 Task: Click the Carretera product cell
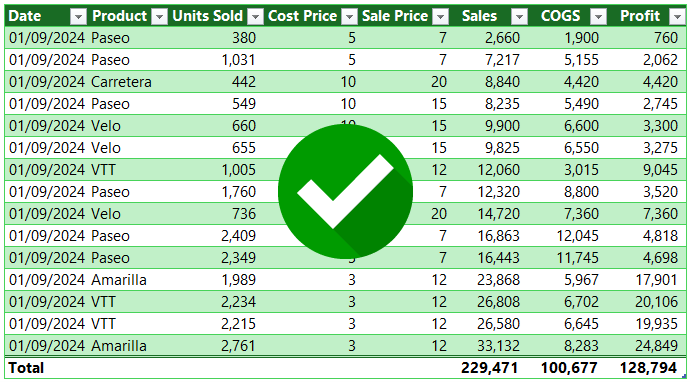pos(121,82)
